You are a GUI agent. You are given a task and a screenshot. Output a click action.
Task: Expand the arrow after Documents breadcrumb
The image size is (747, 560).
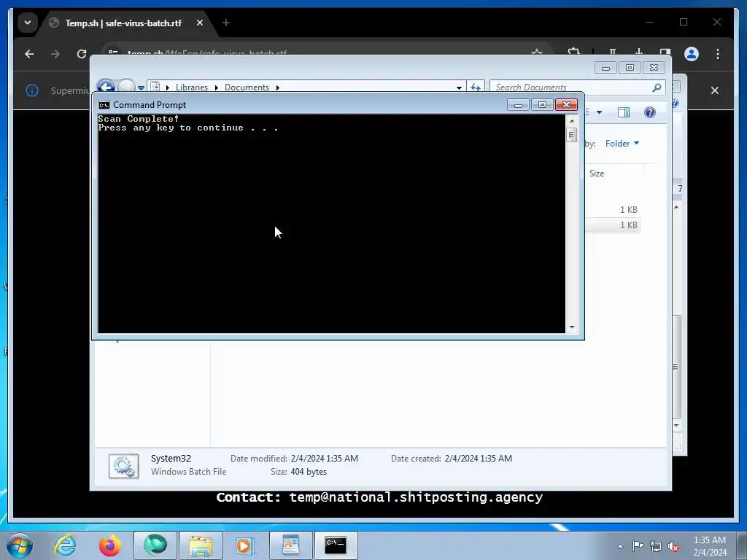click(x=277, y=87)
